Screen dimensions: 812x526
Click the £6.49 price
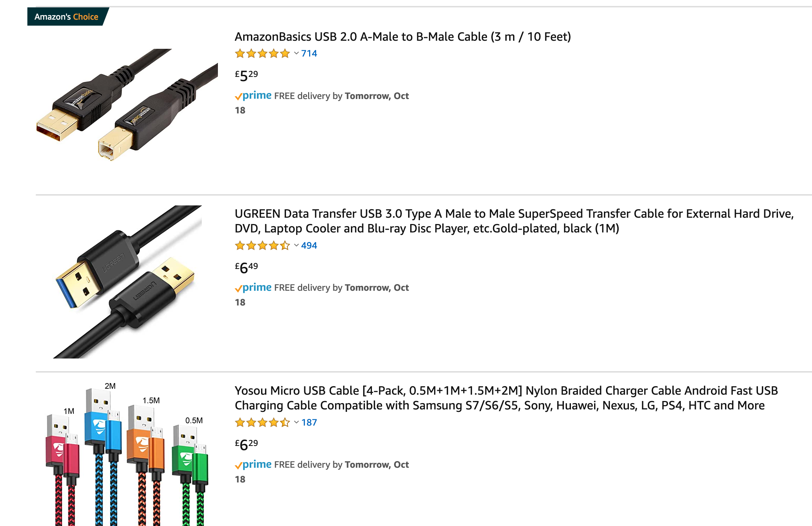click(x=246, y=267)
